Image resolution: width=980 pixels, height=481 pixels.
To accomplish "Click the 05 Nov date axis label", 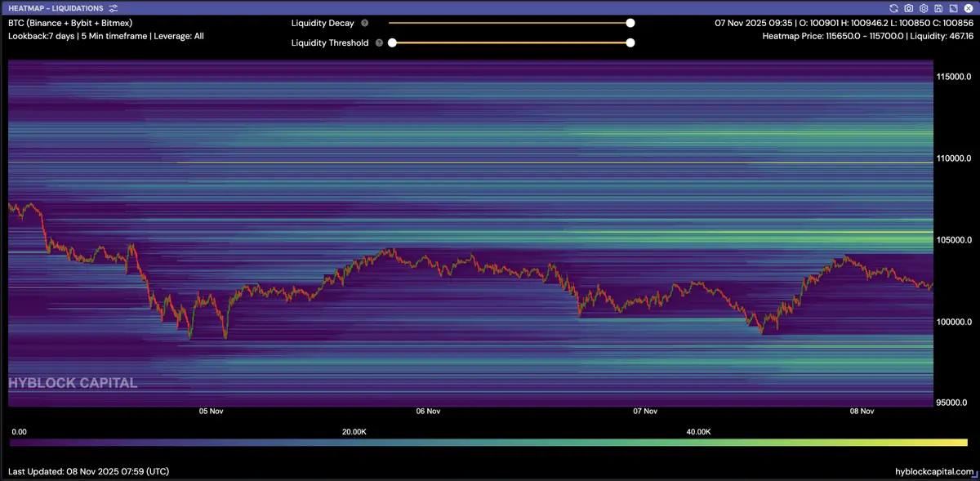I will point(211,412).
